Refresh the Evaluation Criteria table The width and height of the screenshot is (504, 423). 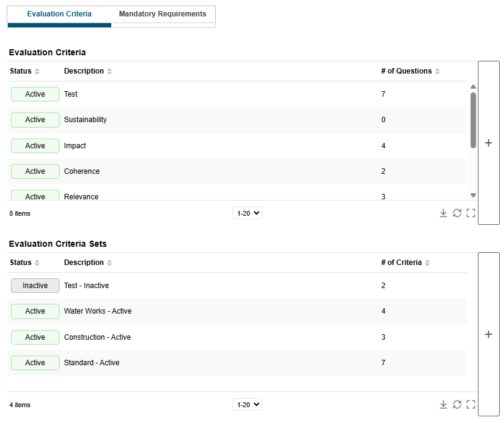[x=457, y=213]
